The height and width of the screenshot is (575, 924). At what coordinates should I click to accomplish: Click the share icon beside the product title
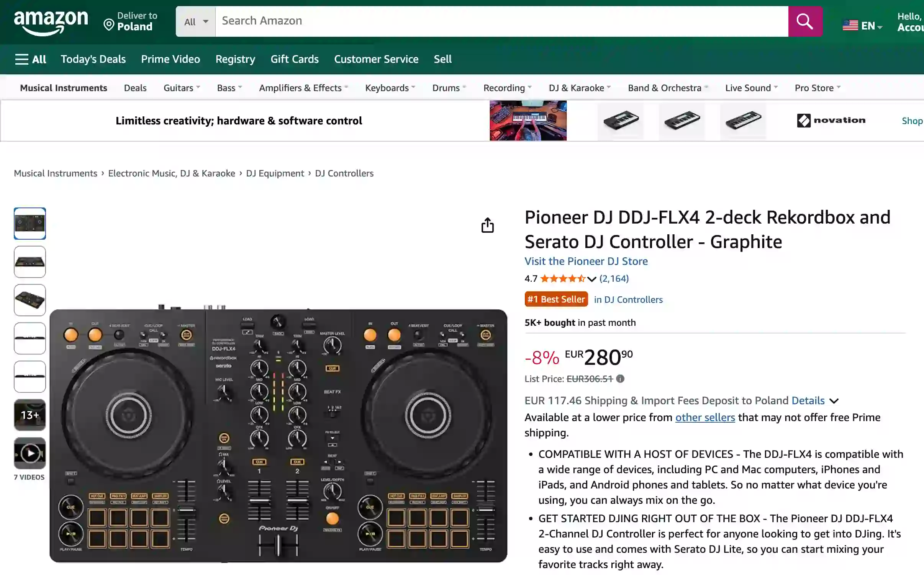click(x=487, y=225)
